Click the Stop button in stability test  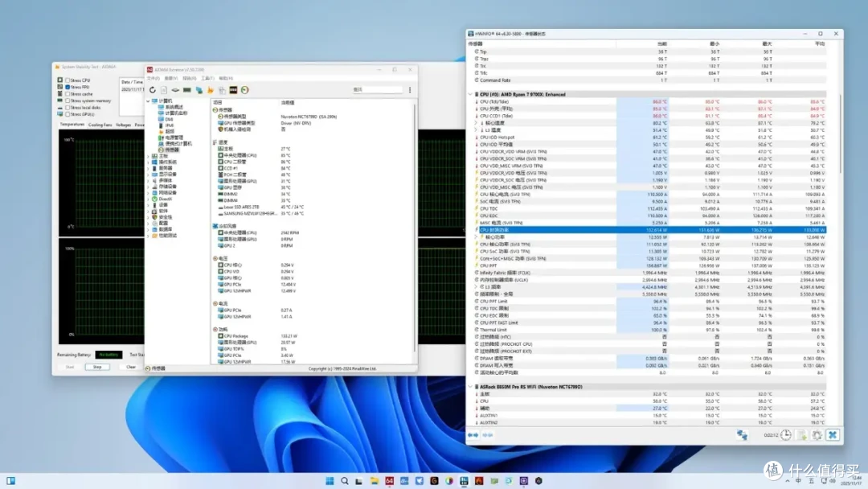97,368
